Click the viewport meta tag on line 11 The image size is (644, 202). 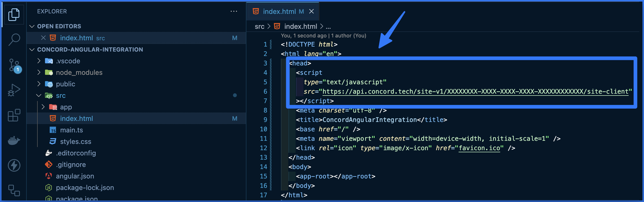[428, 139]
